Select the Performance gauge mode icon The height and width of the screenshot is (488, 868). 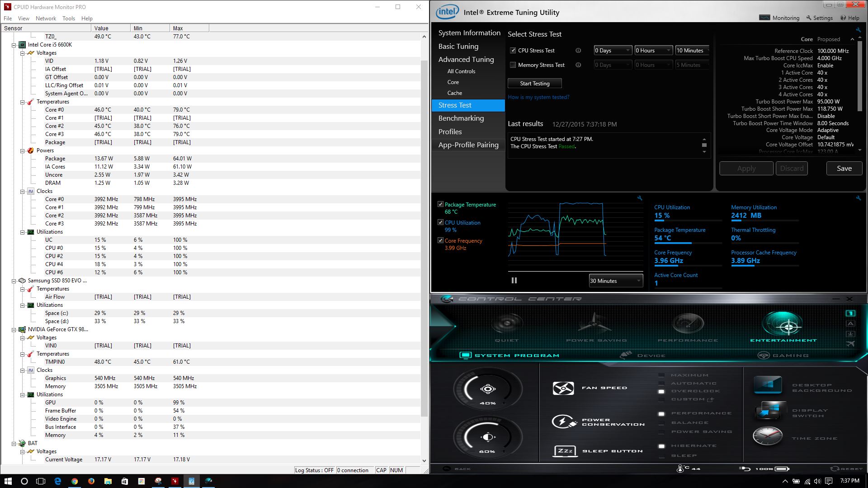tap(688, 324)
